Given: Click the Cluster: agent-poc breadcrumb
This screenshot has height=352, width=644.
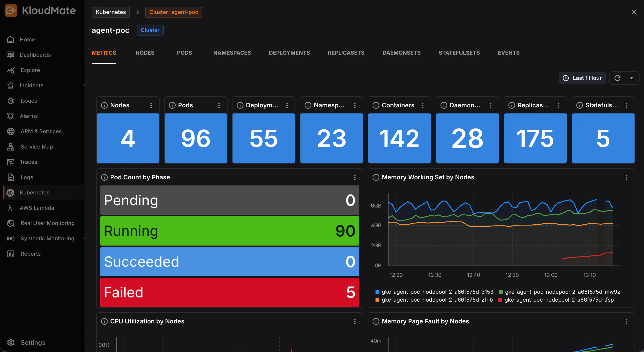Looking at the screenshot, I should click(174, 12).
